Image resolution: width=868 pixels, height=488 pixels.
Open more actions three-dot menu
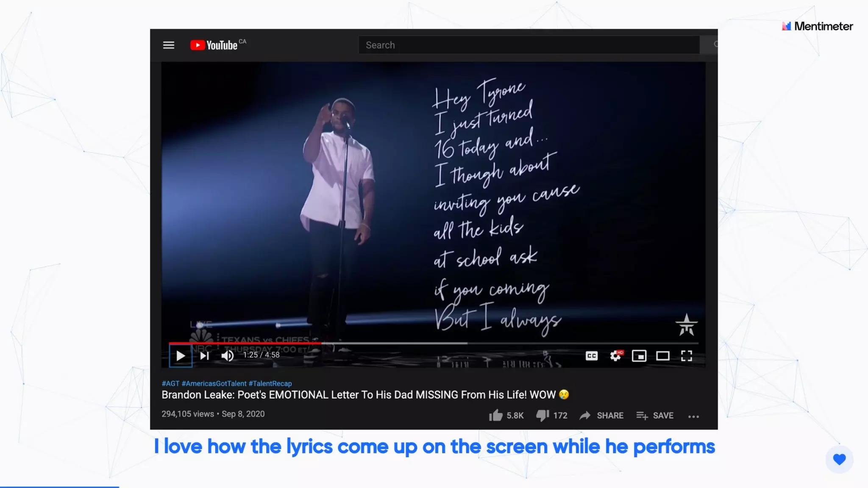(693, 416)
